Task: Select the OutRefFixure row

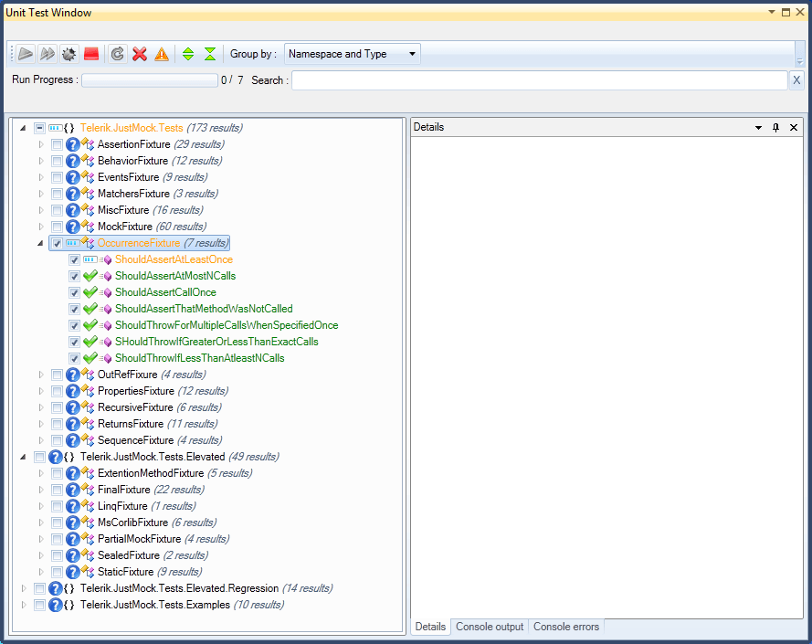Action: (152, 375)
